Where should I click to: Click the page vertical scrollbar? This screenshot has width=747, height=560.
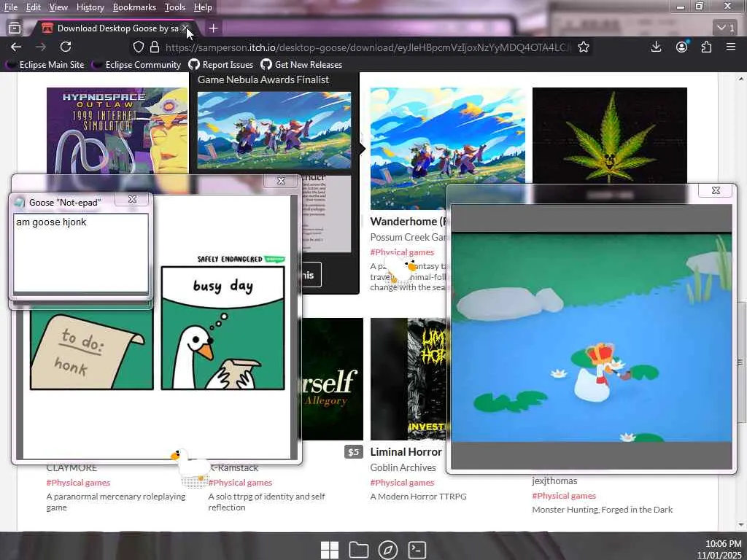tap(741, 362)
